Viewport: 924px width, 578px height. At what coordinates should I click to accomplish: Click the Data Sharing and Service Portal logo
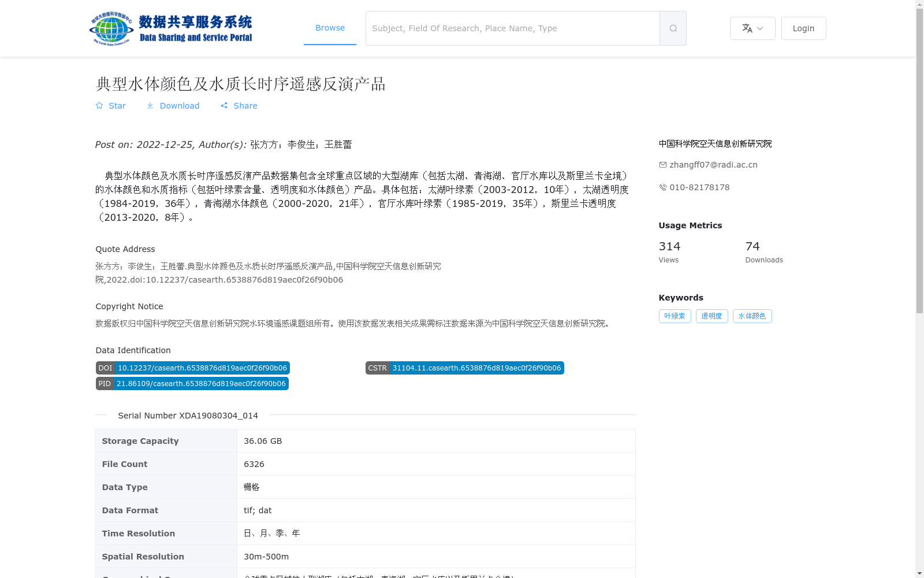coord(171,28)
